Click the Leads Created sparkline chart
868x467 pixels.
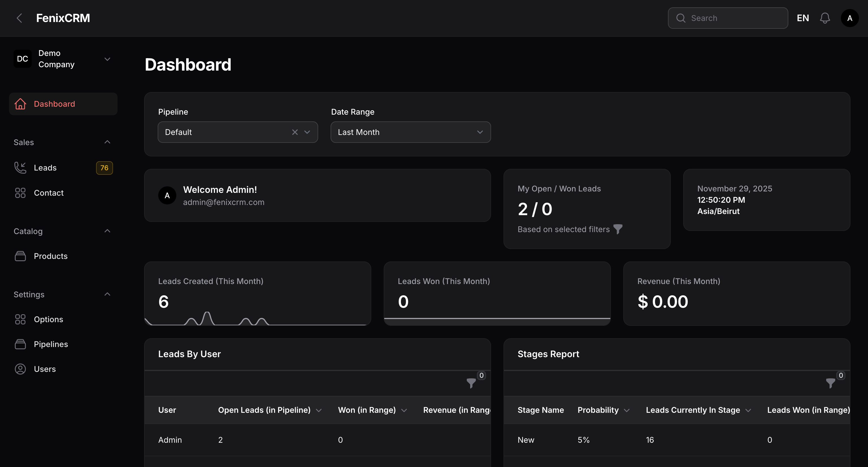257,318
